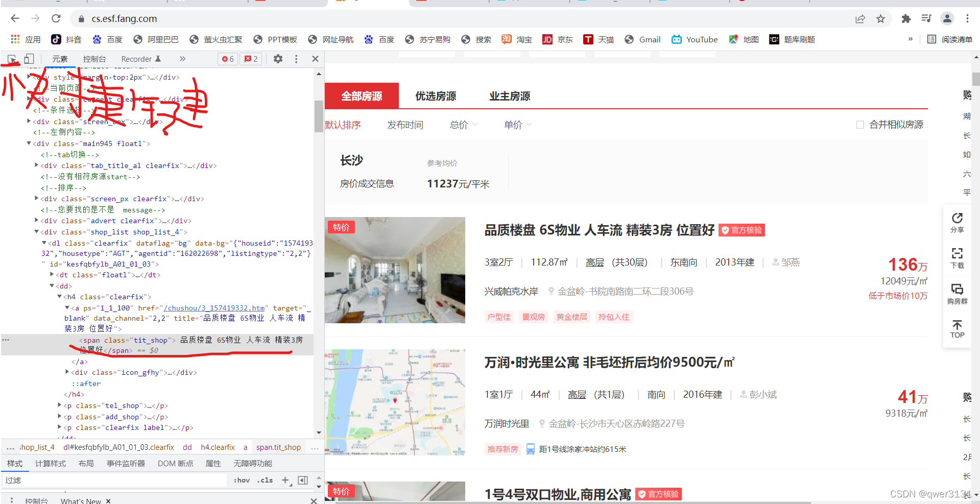Select 优选房源 tab
The image size is (980, 504).
point(436,96)
